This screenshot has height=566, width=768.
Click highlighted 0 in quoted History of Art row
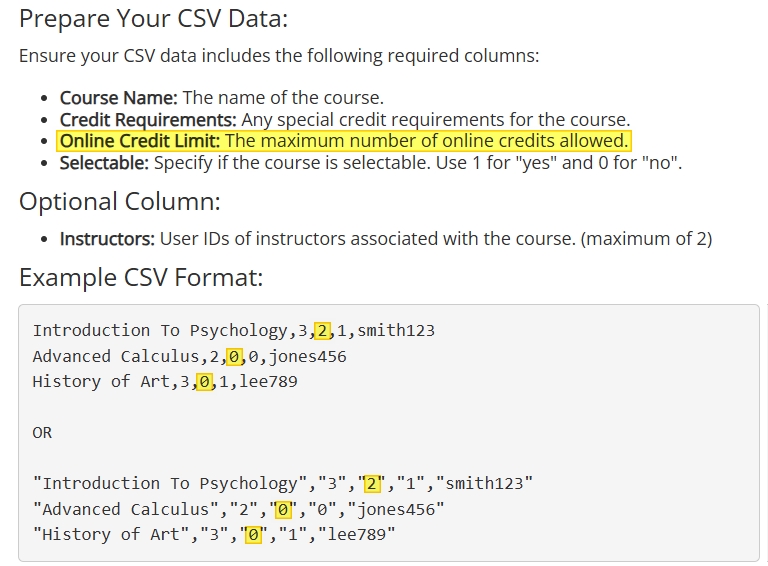pyautogui.click(x=254, y=535)
